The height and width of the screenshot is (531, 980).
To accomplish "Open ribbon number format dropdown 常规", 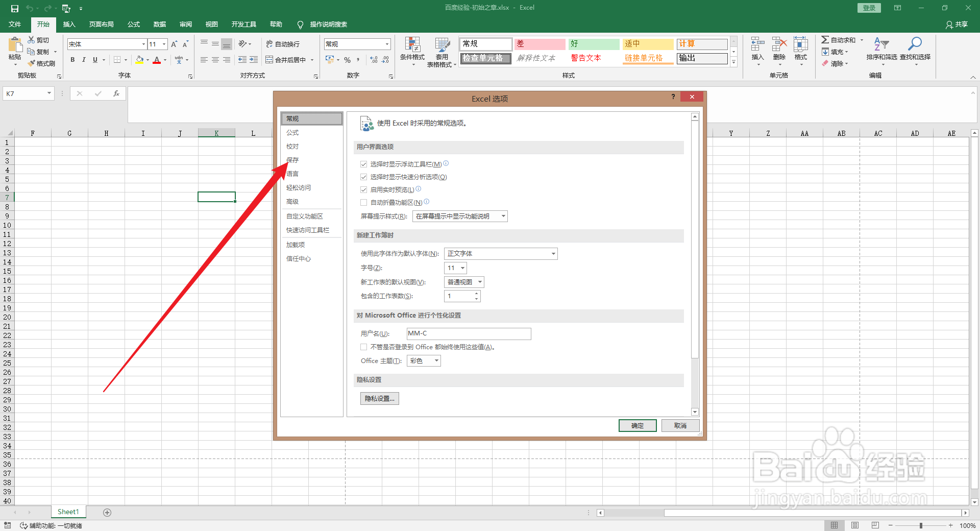I will click(387, 44).
